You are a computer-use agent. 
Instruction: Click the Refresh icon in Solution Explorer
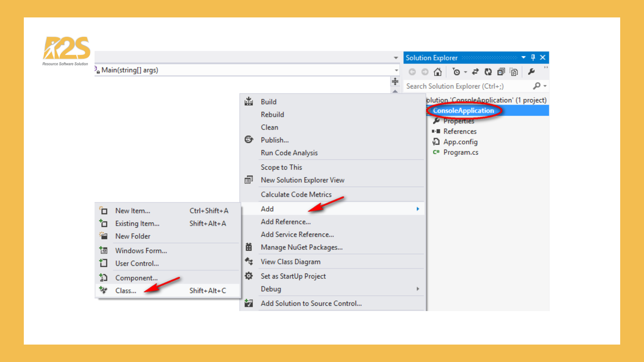(488, 72)
